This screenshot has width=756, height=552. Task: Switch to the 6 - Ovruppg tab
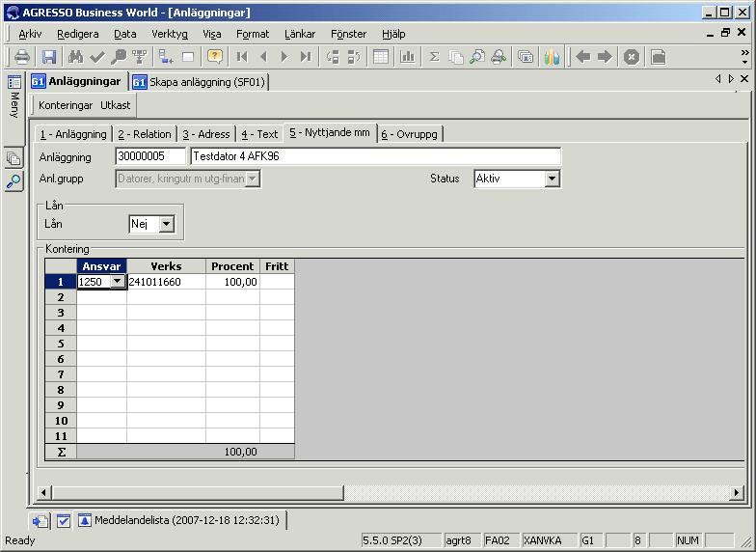click(x=409, y=134)
